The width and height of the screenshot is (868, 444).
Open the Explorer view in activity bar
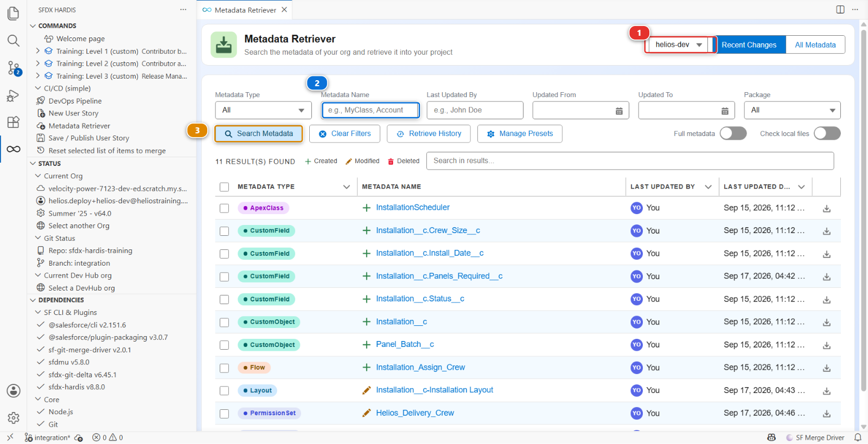(14, 14)
